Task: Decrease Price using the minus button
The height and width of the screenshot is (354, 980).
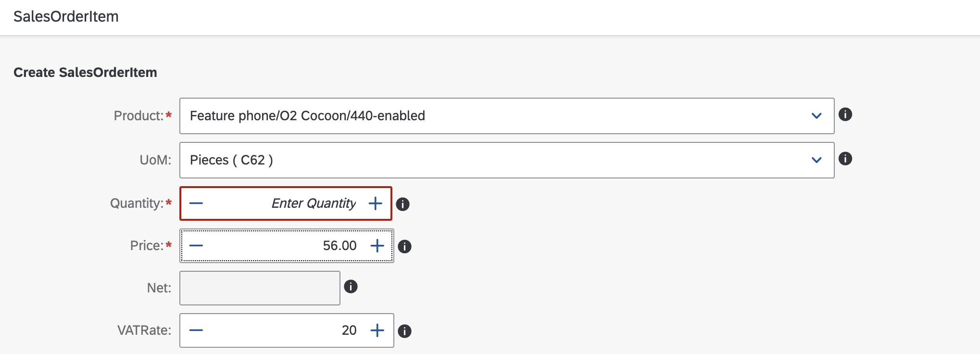Action: [x=196, y=246]
